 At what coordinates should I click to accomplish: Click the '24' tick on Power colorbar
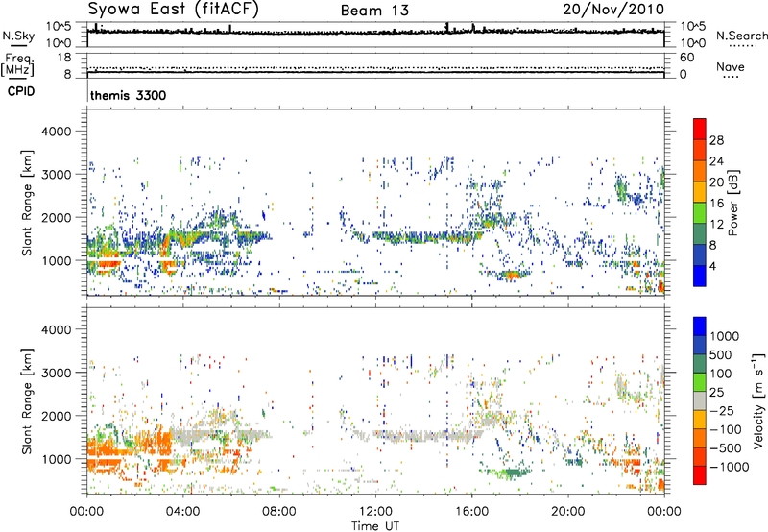click(716, 161)
